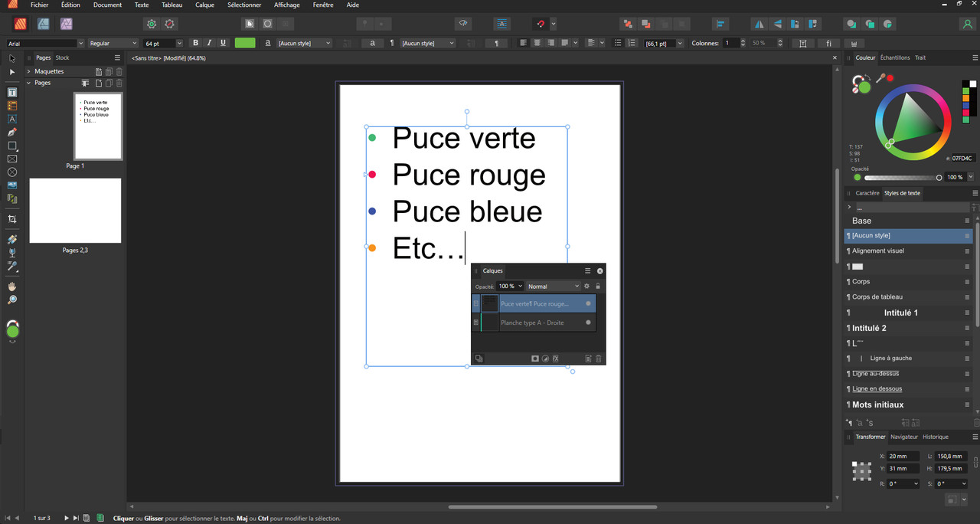Screen dimensions: 980x524
Task: Align text left in the toolbar
Action: pos(524,43)
